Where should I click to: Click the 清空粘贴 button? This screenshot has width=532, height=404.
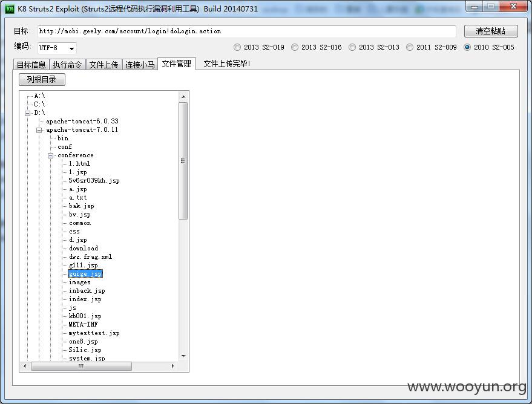(491, 31)
